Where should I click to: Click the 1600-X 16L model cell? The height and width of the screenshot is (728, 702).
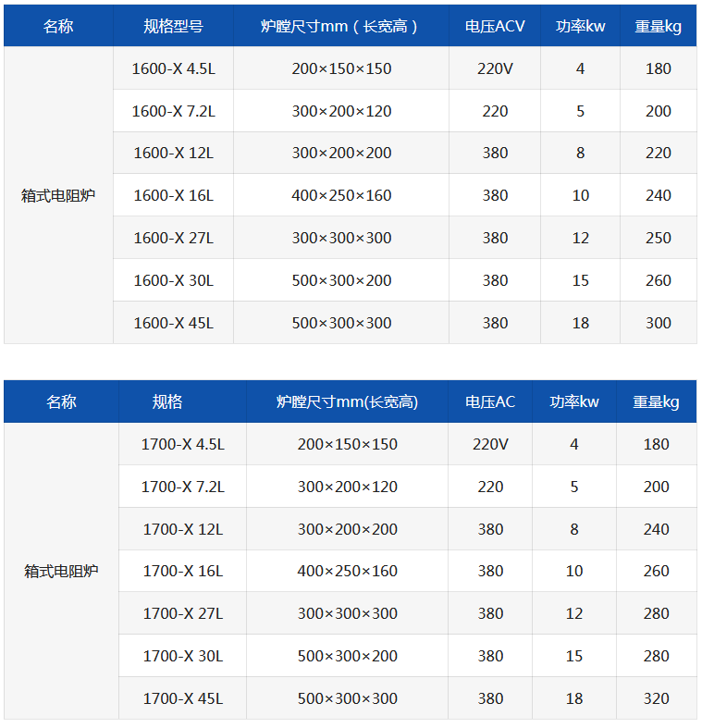click(173, 195)
